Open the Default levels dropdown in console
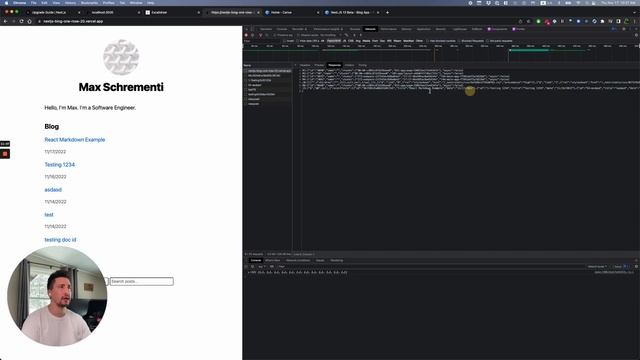This screenshot has height=360, width=640. 597,267
